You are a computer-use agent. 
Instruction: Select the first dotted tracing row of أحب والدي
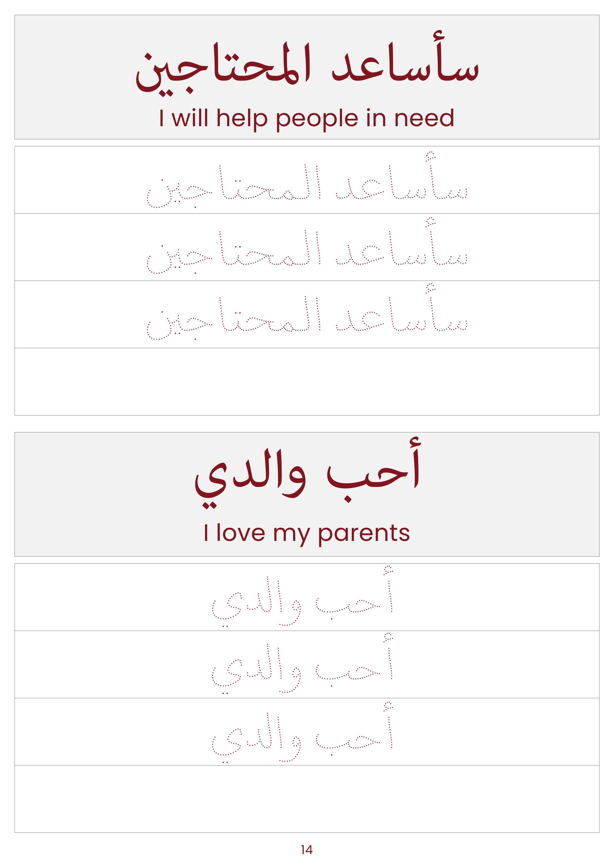307,597
